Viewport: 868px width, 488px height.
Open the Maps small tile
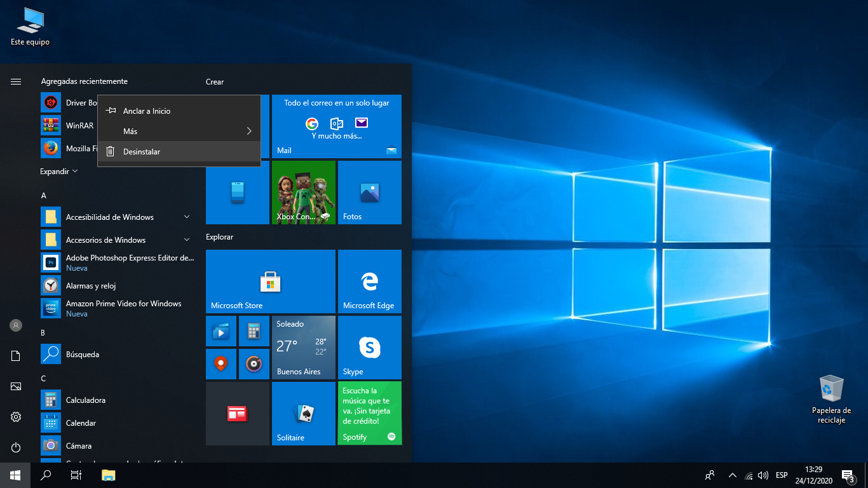point(221,364)
